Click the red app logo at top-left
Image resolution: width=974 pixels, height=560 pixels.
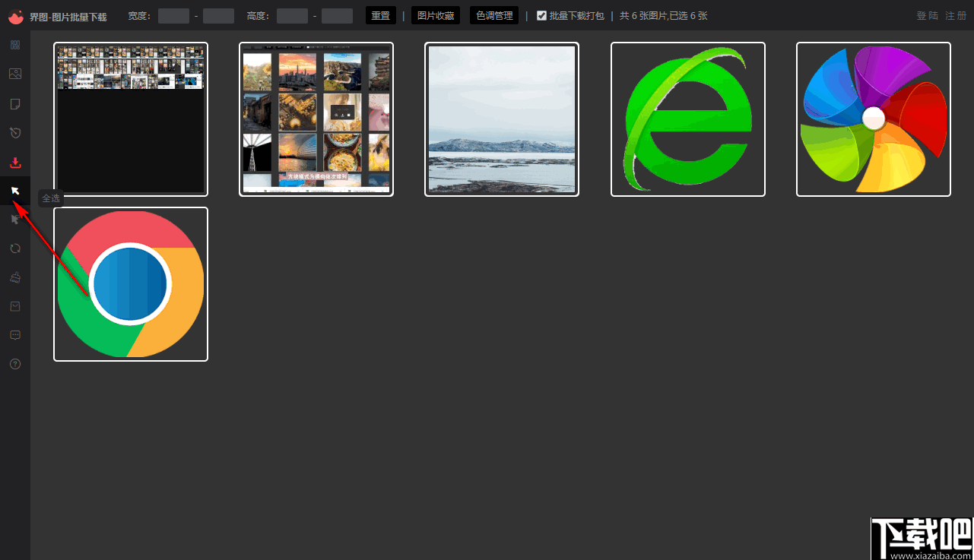point(16,16)
